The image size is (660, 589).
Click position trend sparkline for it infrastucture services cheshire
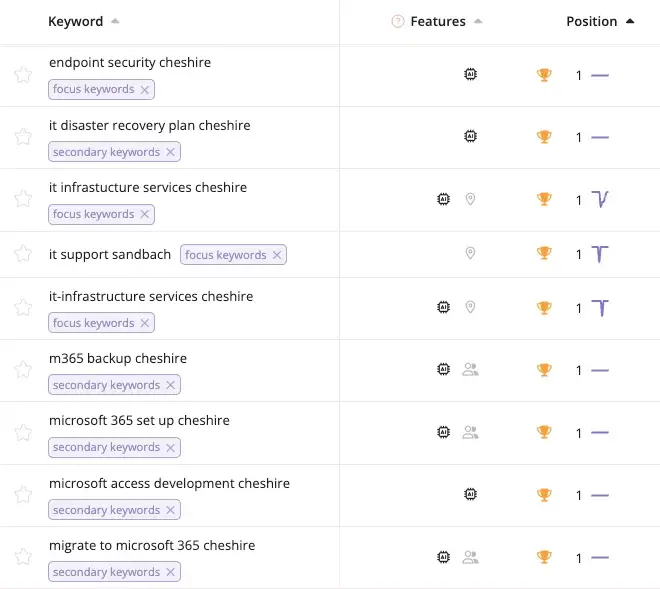[600, 200]
